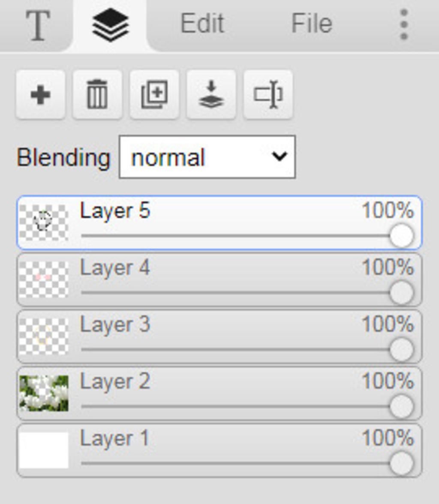The width and height of the screenshot is (439, 504).
Task: Select the Layer 4 row
Action: pos(219,279)
